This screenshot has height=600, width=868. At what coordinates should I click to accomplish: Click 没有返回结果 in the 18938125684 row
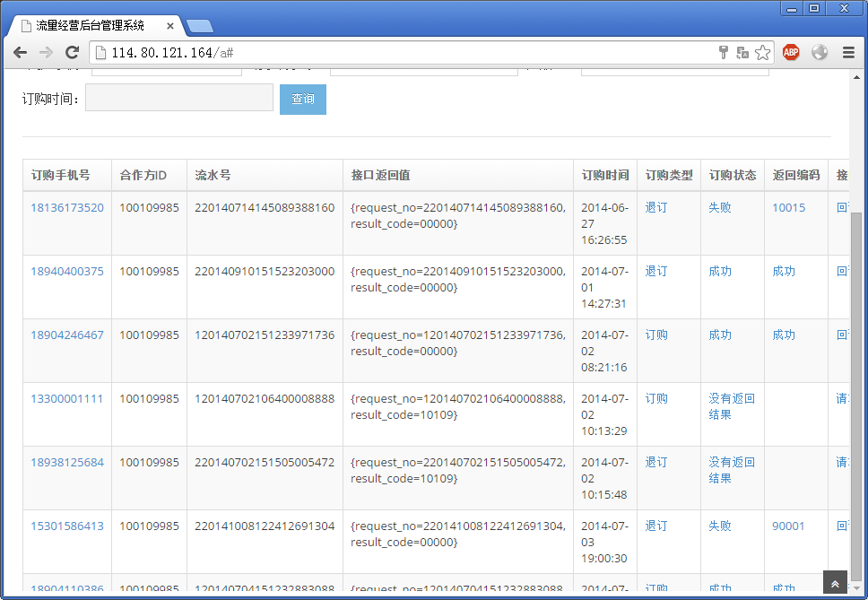(732, 470)
